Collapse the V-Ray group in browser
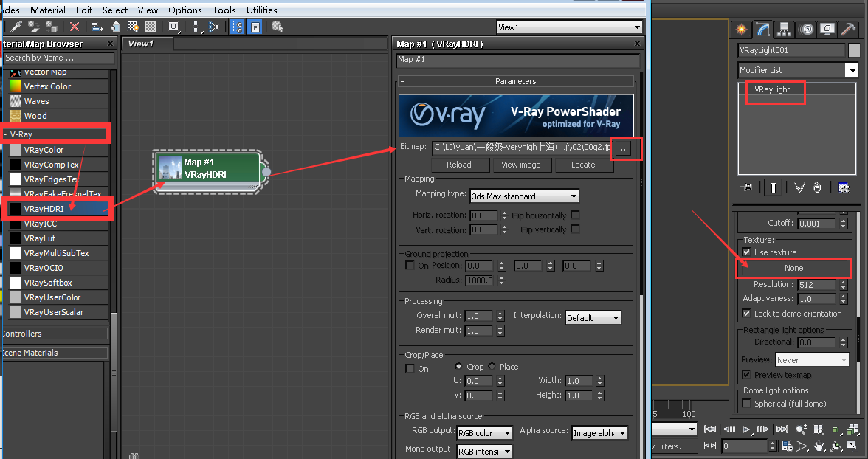The width and height of the screenshot is (868, 459). (x=6, y=134)
